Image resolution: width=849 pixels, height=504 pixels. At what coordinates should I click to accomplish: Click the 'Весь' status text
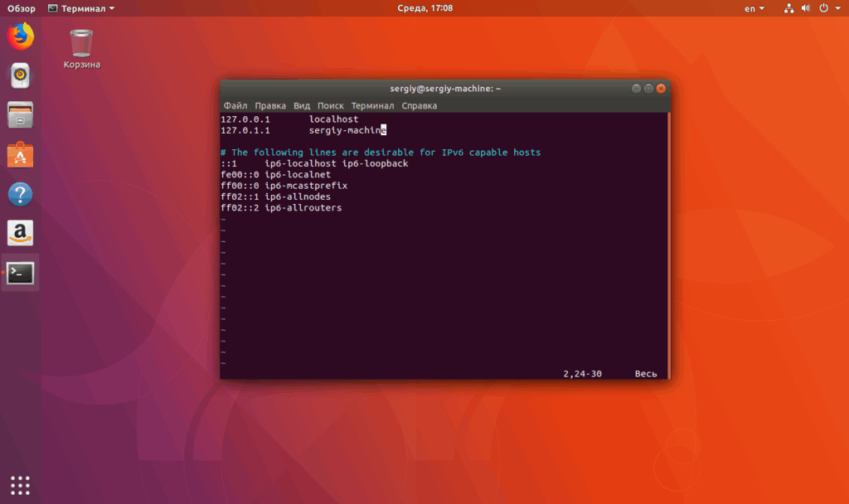[646, 374]
